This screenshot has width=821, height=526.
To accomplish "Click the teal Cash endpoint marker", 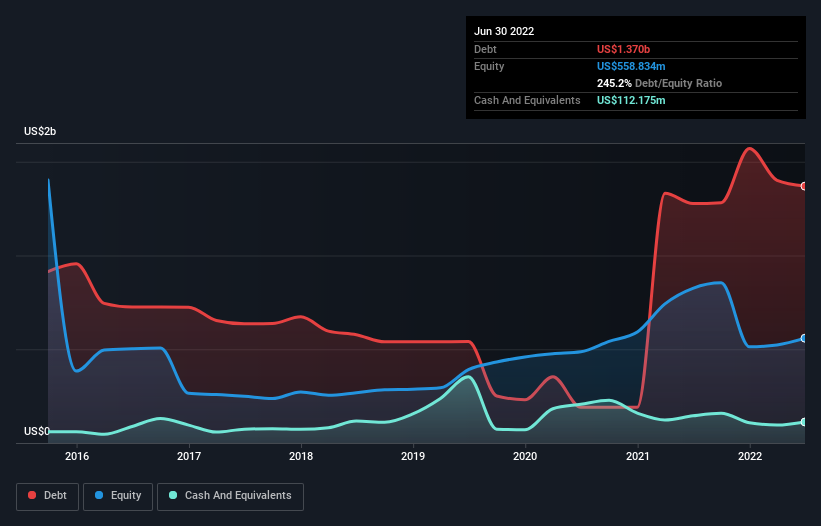I will tap(804, 422).
